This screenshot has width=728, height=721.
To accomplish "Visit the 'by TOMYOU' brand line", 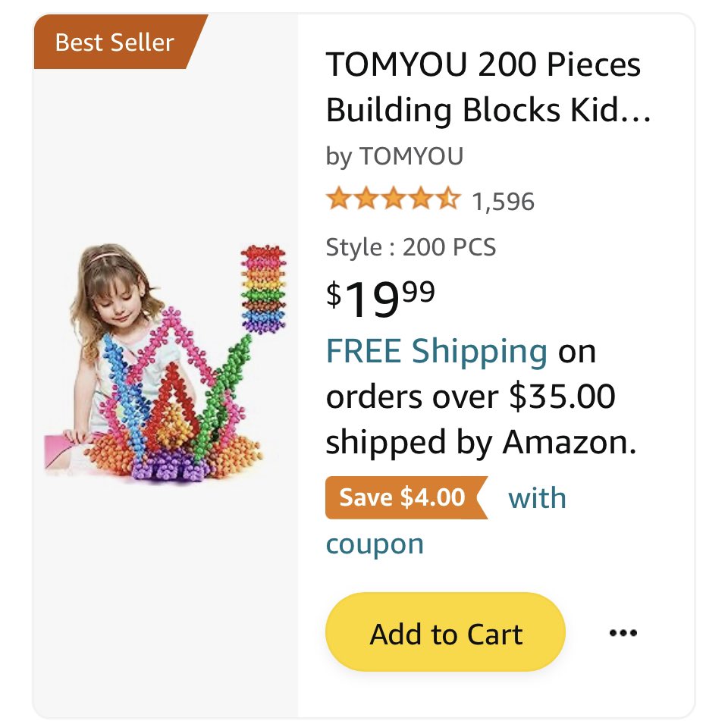I will 394,156.
